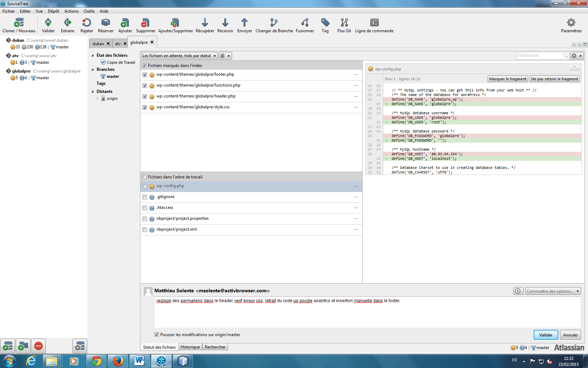Click the Récupérer (fetch) icon
This screenshot has height=368, width=588.
205,23
